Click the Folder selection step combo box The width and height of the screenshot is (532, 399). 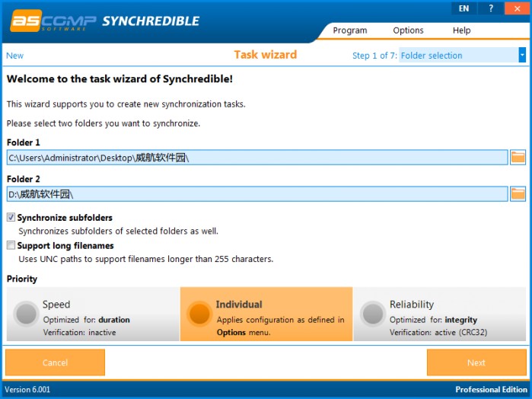point(462,55)
